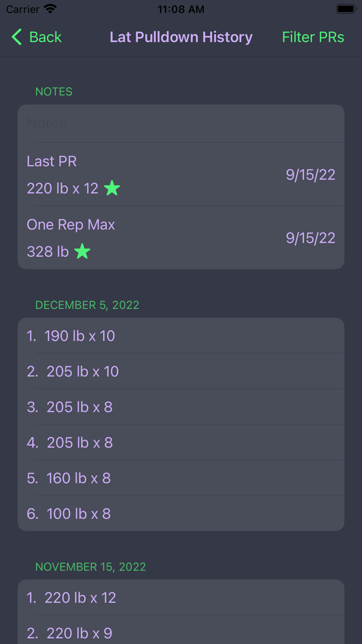
Task: Click the green star beside 220 lb PR
Action: pyautogui.click(x=113, y=188)
